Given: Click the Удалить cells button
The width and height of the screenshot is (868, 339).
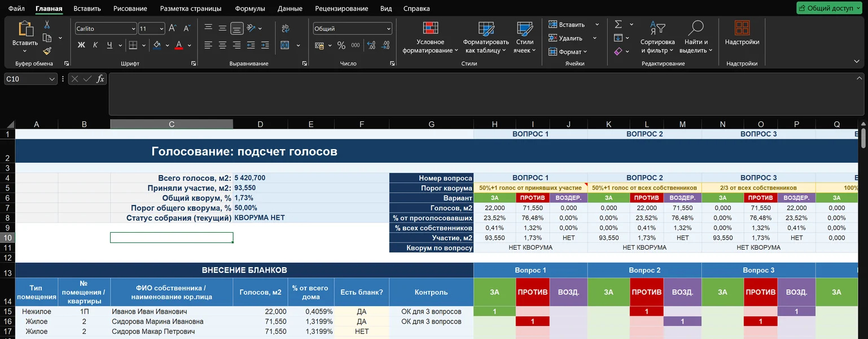Looking at the screenshot, I should [x=565, y=38].
